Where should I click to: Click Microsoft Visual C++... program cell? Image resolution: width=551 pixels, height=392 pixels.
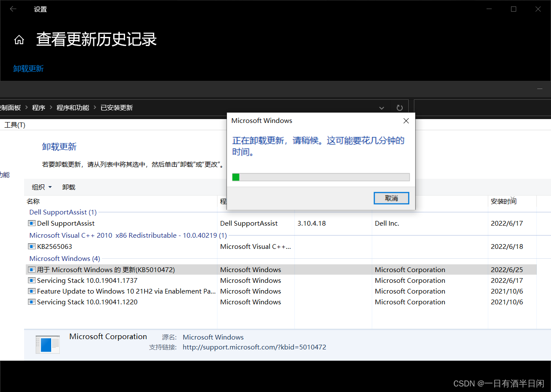pyautogui.click(x=256, y=246)
